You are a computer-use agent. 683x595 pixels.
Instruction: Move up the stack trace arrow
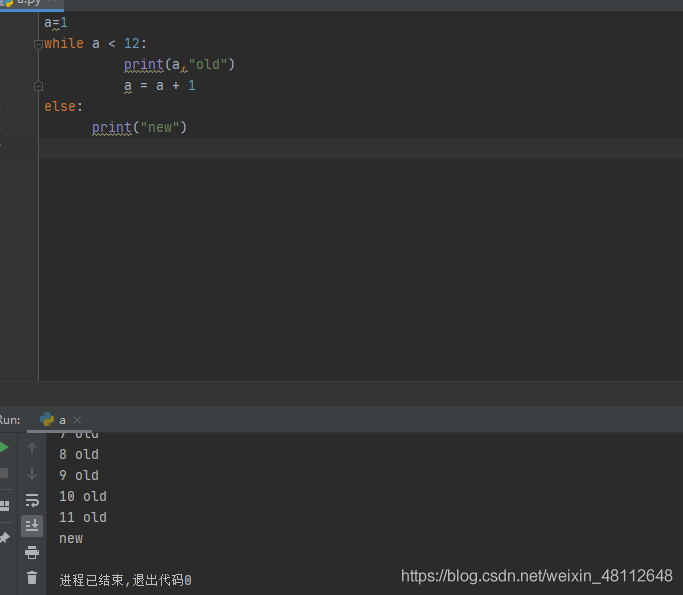(x=32, y=448)
